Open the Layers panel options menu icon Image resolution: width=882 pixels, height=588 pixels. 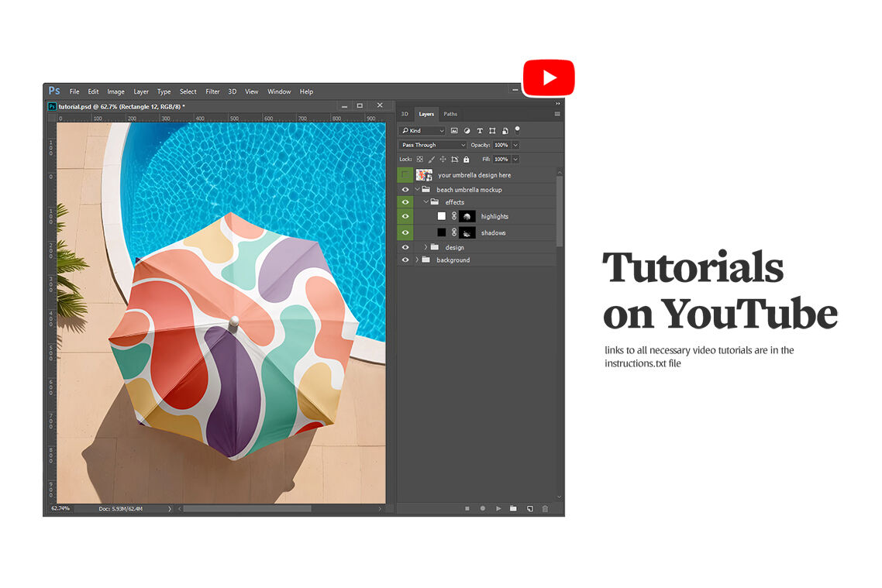click(556, 114)
